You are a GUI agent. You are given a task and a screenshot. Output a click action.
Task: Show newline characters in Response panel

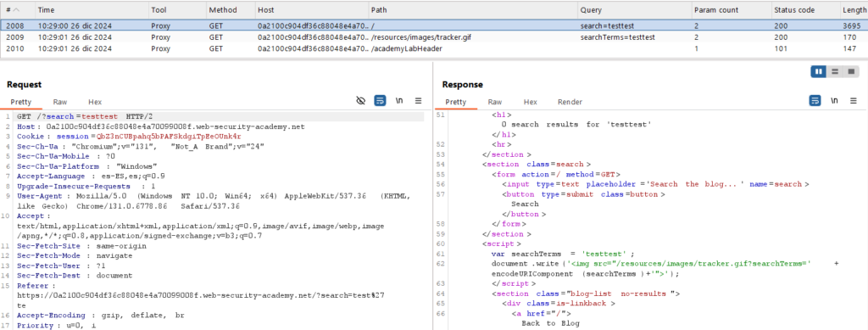coord(834,101)
